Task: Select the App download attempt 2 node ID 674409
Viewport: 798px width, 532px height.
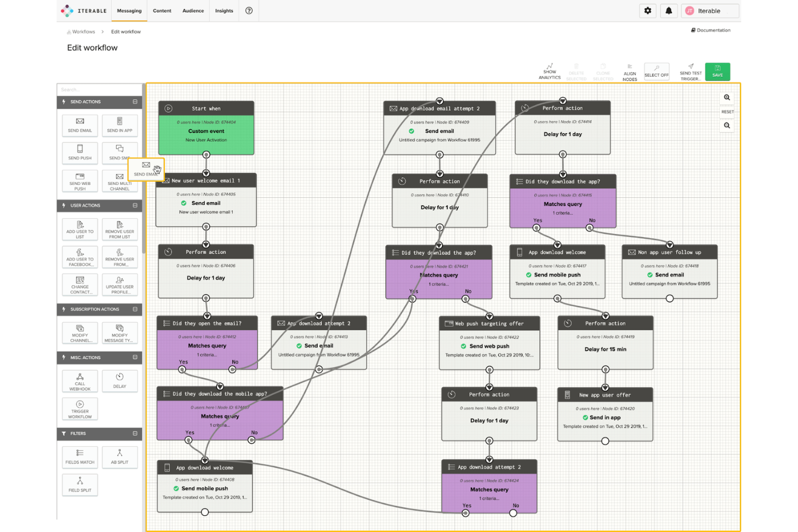Action: (x=439, y=128)
